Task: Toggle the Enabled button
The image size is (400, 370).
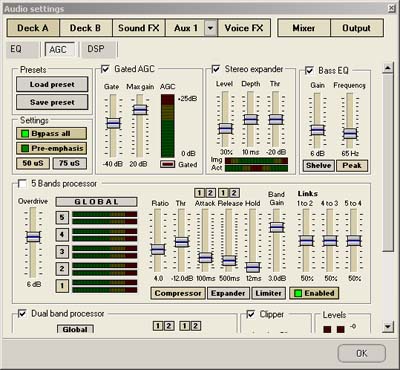Action: [x=314, y=293]
